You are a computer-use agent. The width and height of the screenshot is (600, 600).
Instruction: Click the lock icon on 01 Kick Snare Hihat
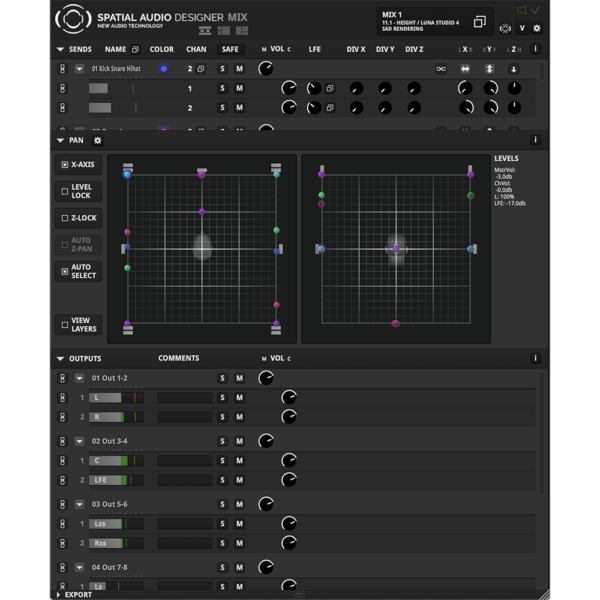click(x=62, y=69)
